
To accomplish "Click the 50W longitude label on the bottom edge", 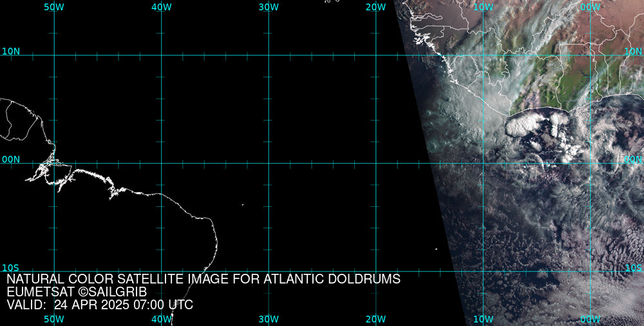I will (54, 319).
